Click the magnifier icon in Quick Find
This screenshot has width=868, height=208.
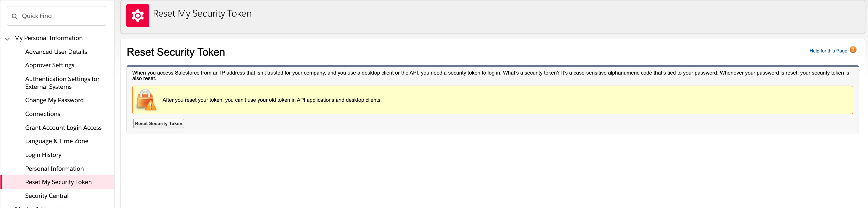[x=14, y=16]
